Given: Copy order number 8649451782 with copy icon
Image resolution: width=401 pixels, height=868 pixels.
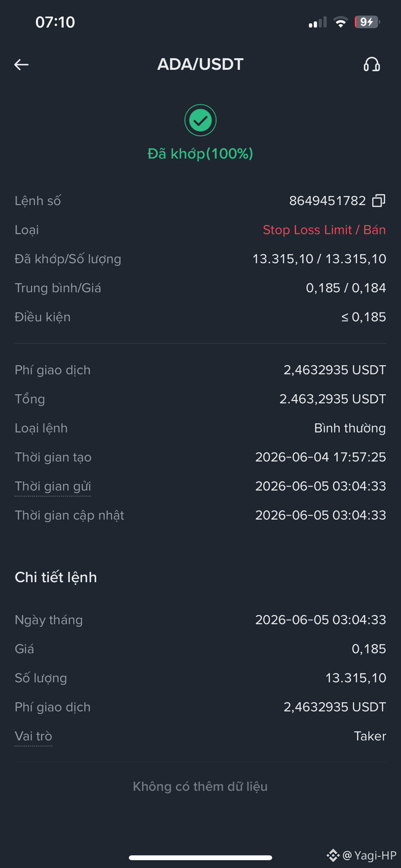Looking at the screenshot, I should click(379, 201).
